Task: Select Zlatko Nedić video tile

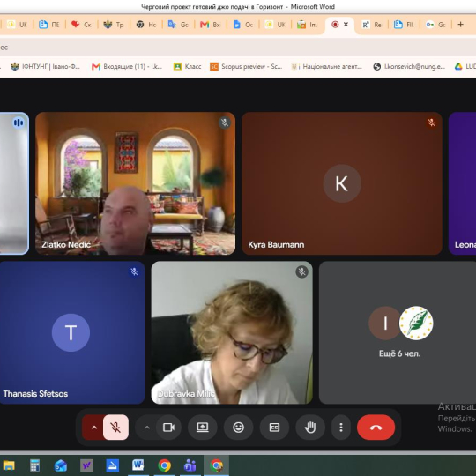Action: click(136, 183)
